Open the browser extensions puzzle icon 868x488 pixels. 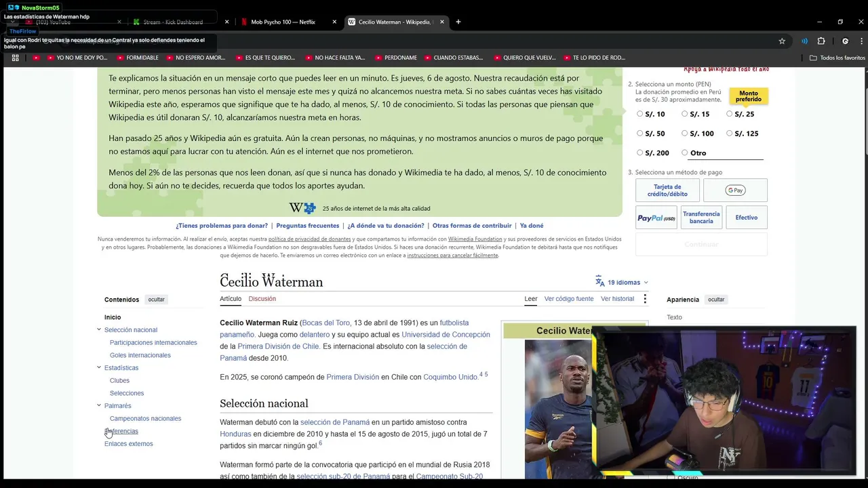coord(821,41)
